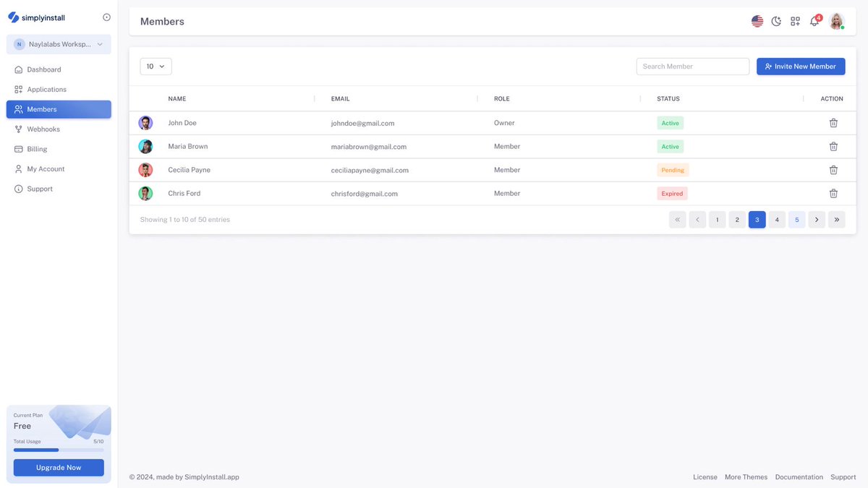Click Upgrade Now button
The height and width of the screenshot is (488, 868).
(59, 468)
